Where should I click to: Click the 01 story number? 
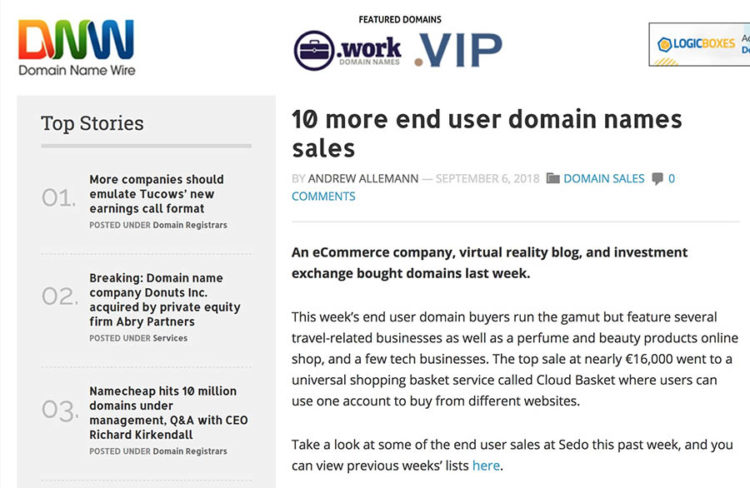tap(59, 198)
